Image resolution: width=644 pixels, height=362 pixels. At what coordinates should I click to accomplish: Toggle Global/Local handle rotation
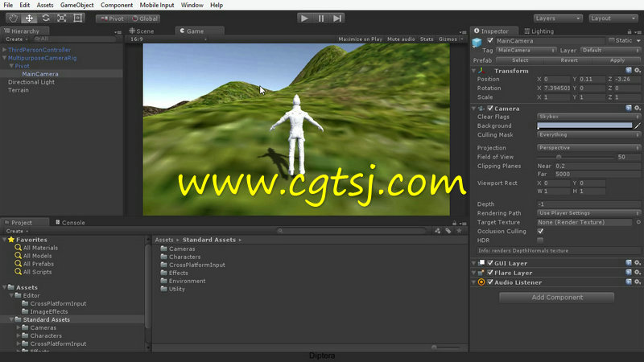pyautogui.click(x=144, y=19)
